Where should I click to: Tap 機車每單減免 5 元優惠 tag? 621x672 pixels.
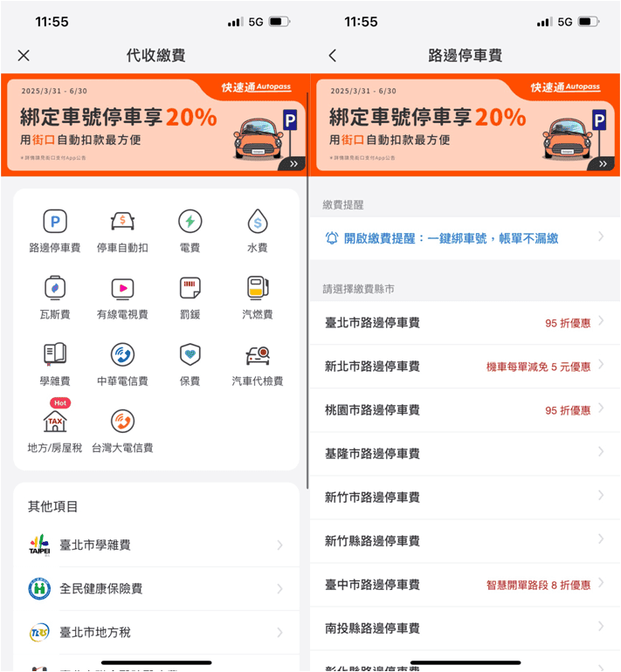click(x=538, y=367)
